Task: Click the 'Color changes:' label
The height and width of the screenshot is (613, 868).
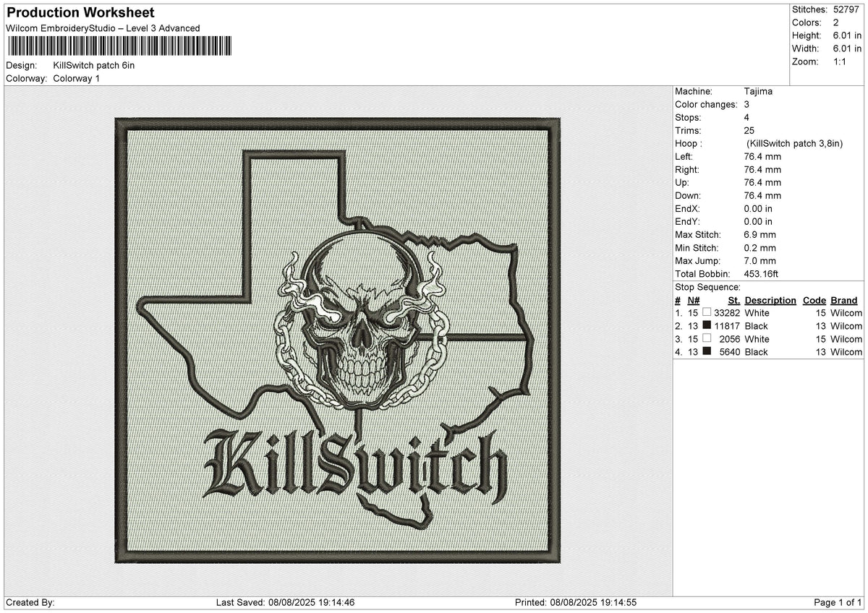Action: (706, 104)
